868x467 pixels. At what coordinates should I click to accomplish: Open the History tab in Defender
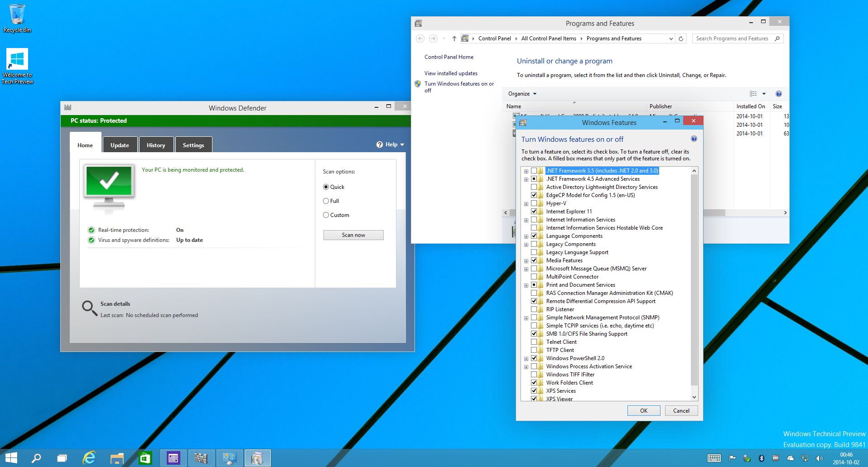(156, 145)
